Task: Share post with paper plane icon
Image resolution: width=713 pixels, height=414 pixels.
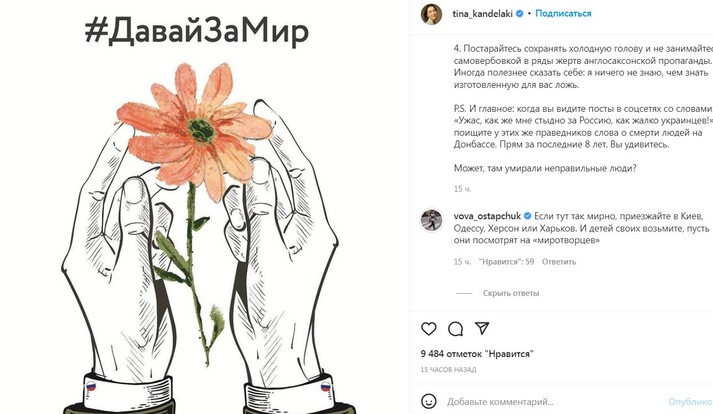Action: 482,328
